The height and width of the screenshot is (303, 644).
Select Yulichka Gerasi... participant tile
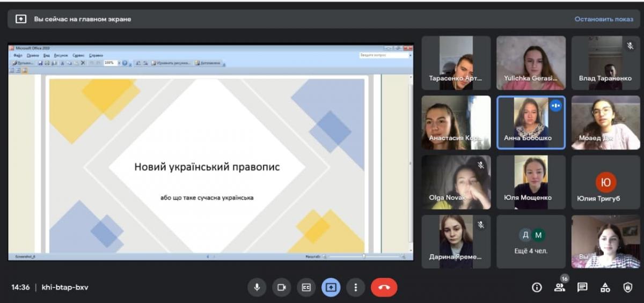531,63
